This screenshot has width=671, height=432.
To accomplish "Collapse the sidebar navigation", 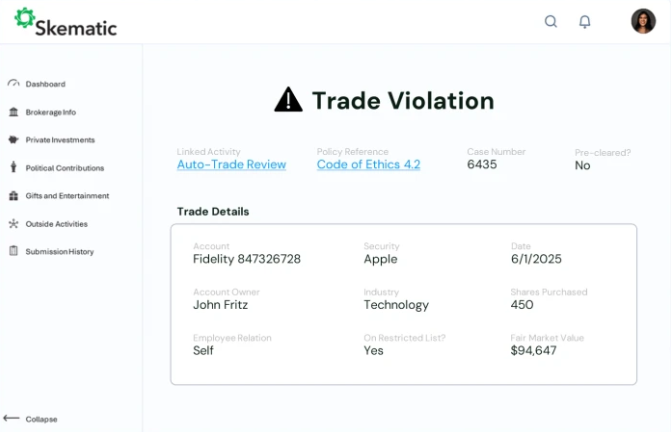I will pyautogui.click(x=31, y=419).
